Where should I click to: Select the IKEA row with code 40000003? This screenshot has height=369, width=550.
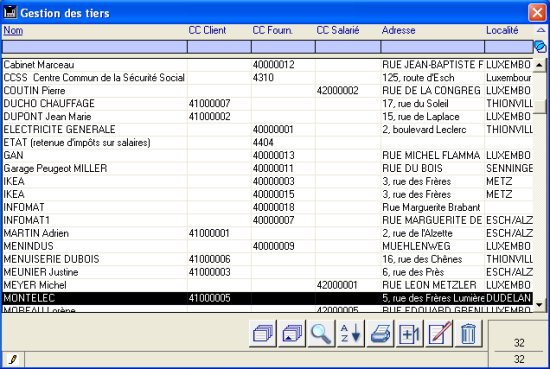[x=268, y=181]
